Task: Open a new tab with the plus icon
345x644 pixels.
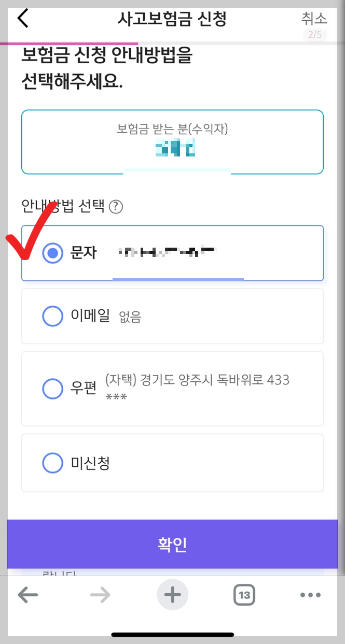Action: 172,595
